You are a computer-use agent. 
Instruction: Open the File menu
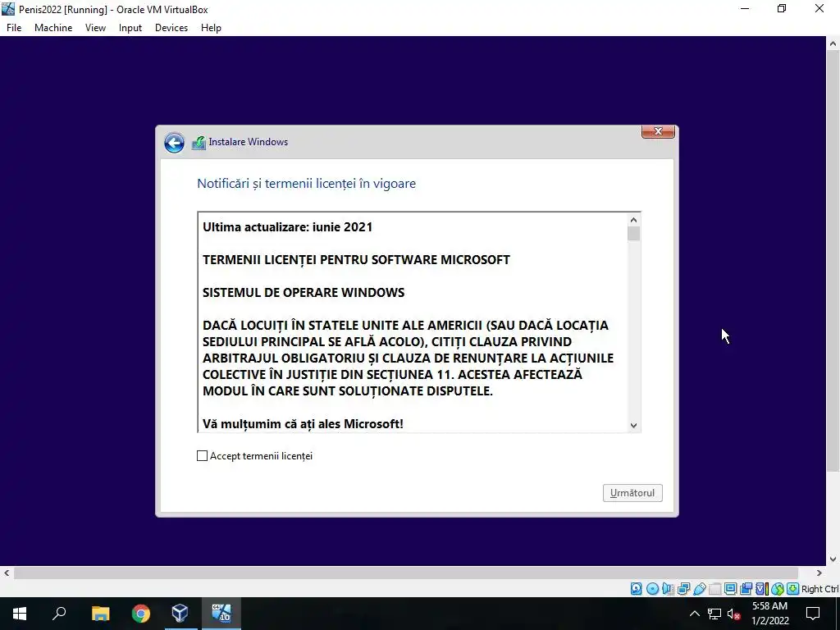(14, 28)
